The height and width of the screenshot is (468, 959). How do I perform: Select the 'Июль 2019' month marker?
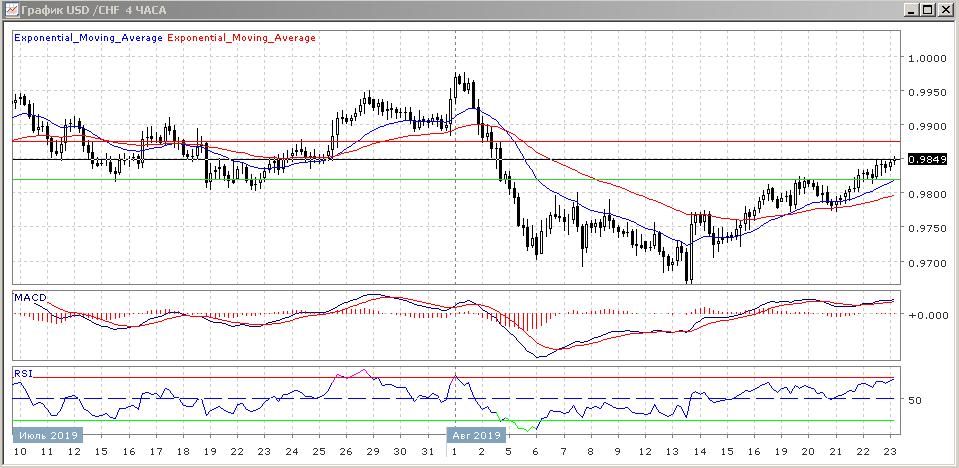point(48,435)
